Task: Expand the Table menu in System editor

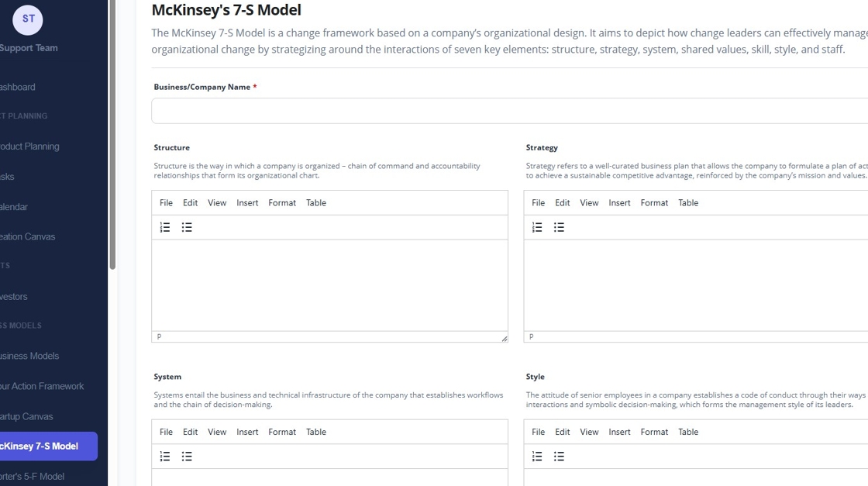Action: click(316, 433)
